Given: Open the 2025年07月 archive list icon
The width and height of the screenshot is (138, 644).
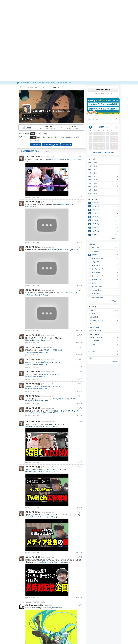Looking at the screenshot, I should coord(90,206).
